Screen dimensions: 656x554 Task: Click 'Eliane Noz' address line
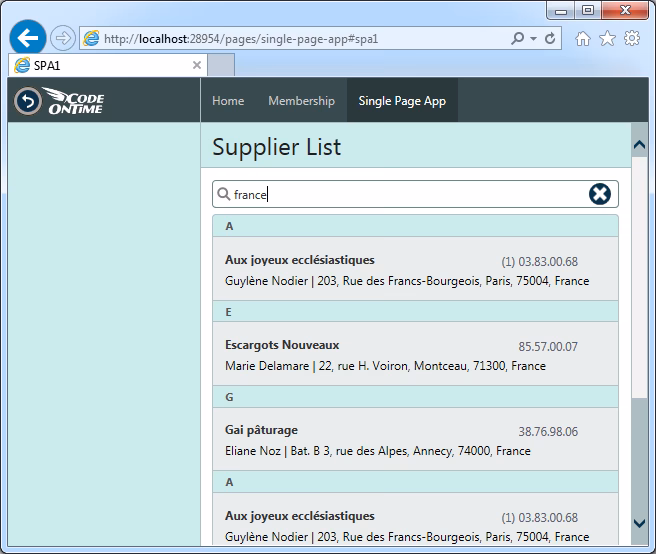click(378, 451)
